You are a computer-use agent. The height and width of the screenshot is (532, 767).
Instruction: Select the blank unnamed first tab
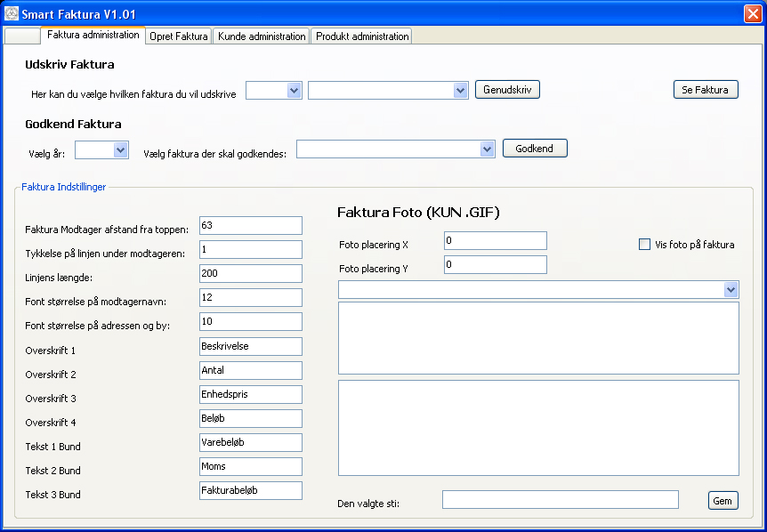click(22, 36)
